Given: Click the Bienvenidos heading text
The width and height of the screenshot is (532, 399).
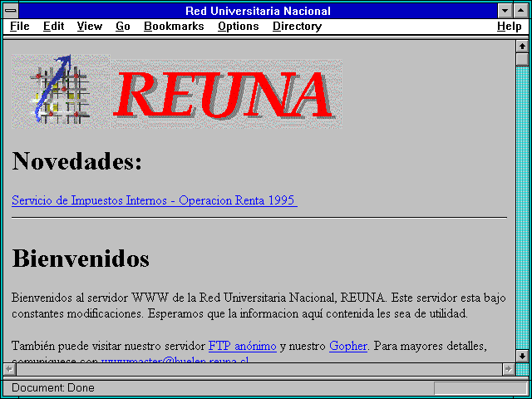Looking at the screenshot, I should [81, 259].
